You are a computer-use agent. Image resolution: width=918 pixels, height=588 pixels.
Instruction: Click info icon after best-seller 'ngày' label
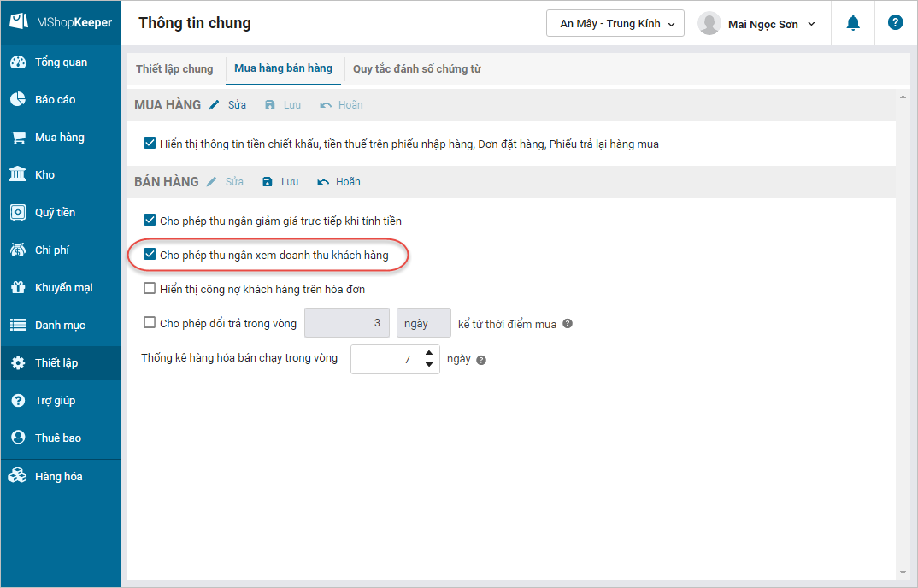(481, 360)
